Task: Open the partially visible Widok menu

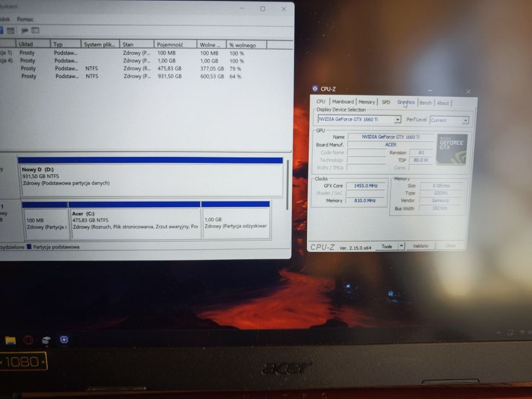Action: point(5,19)
